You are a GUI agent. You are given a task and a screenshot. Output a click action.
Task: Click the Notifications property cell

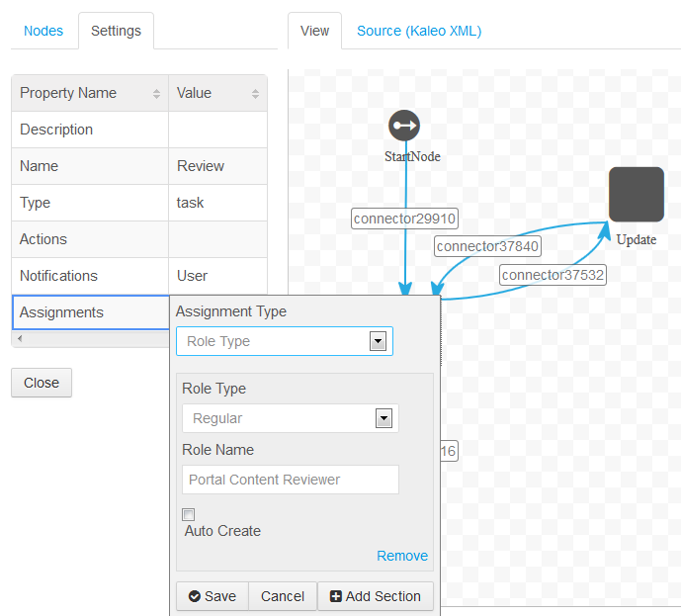click(x=90, y=276)
